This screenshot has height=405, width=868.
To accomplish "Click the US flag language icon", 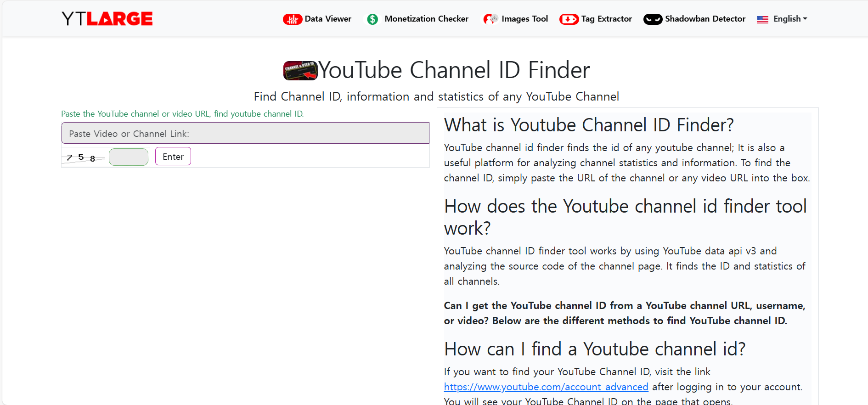I will [x=762, y=20].
